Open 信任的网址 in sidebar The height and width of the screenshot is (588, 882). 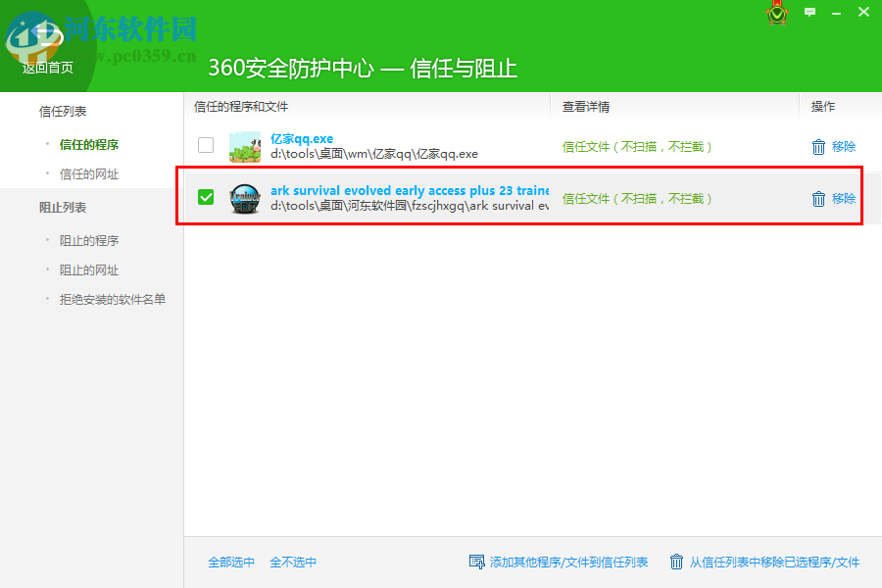89,174
